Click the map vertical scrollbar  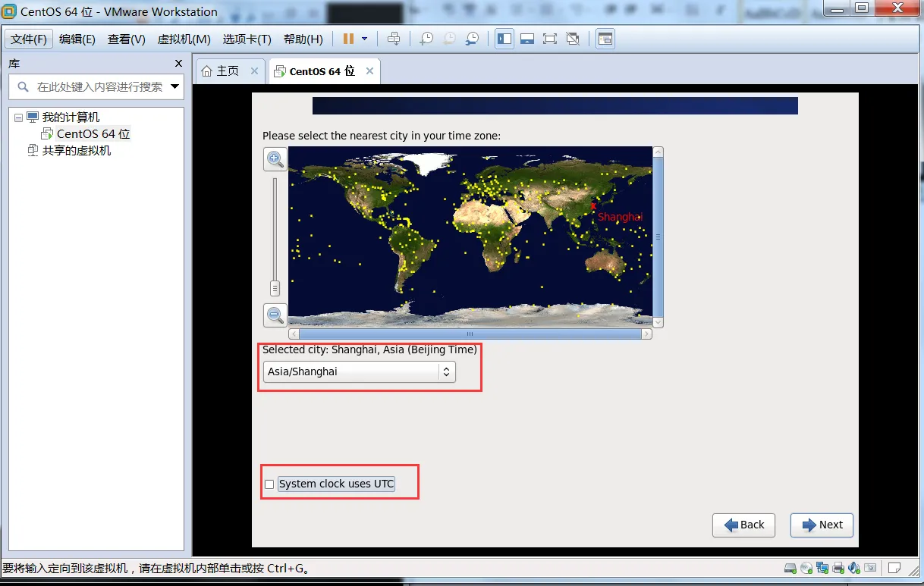[x=658, y=237]
